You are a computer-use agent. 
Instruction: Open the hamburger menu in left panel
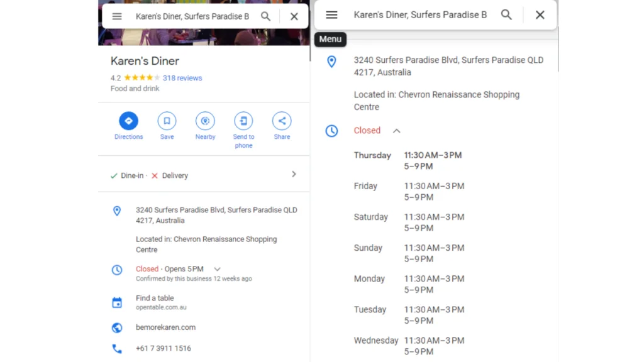coord(117,16)
